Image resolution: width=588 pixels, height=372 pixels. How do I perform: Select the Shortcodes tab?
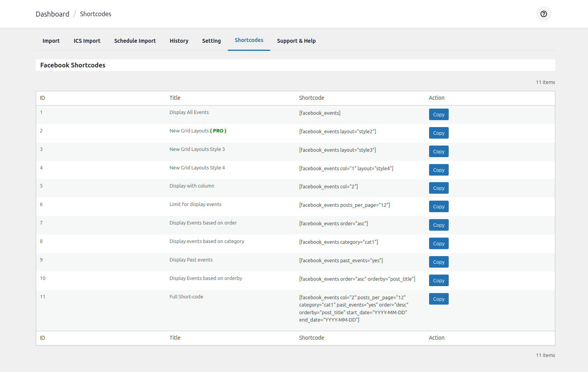pos(249,40)
